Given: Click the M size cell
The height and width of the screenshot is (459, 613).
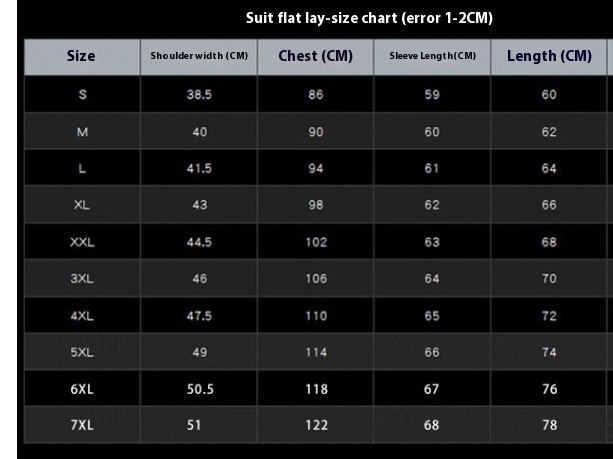Looking at the screenshot, I should [82, 132].
